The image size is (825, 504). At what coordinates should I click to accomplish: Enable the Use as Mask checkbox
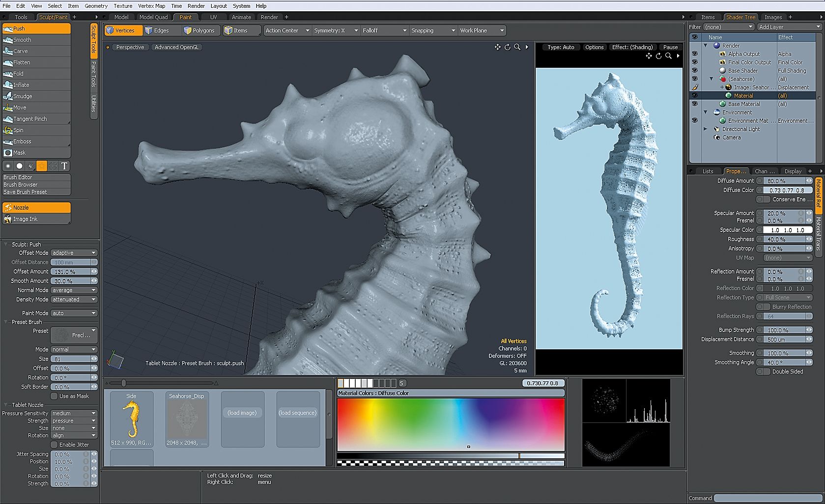pyautogui.click(x=55, y=396)
